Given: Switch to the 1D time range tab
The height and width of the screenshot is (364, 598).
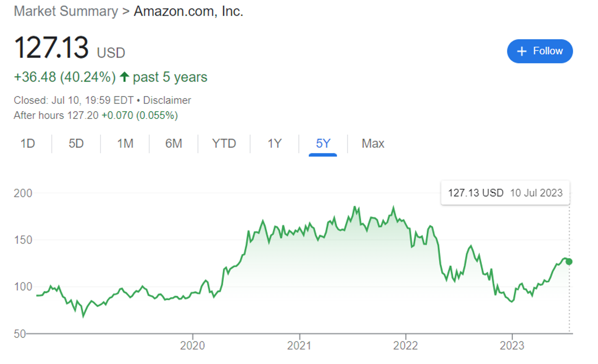Looking at the screenshot, I should tap(28, 144).
